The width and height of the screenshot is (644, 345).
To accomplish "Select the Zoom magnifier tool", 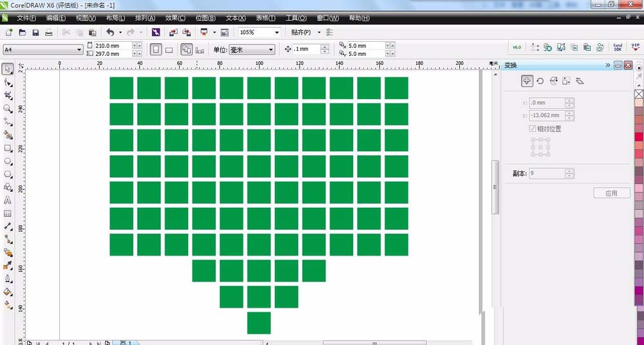I will pos(8,108).
